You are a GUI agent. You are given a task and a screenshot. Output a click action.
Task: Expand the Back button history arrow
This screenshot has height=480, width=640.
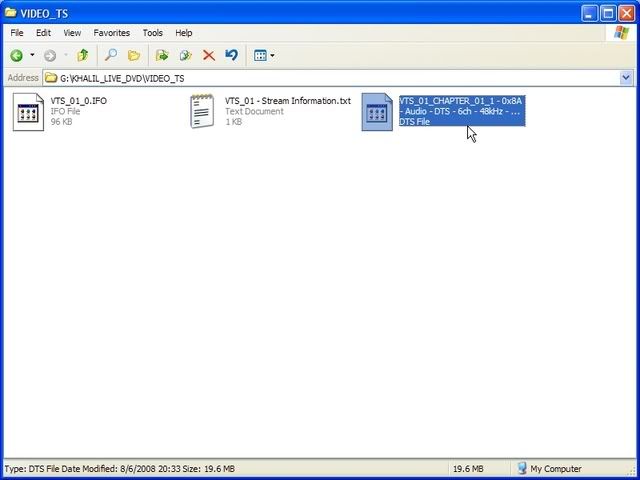click(32, 56)
